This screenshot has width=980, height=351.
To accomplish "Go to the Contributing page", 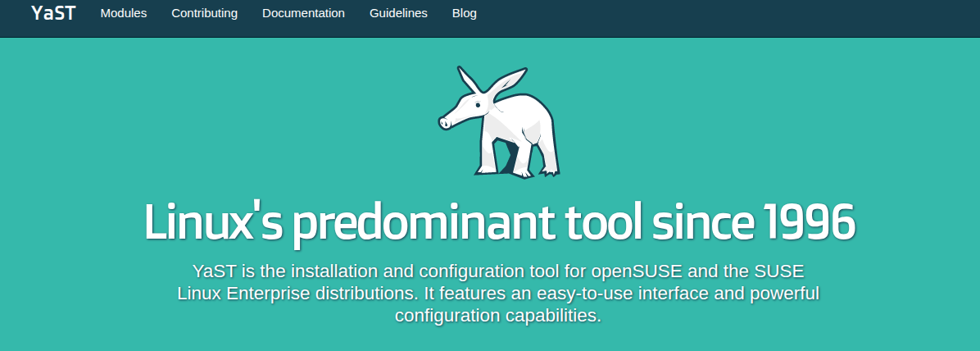I will coord(204,13).
